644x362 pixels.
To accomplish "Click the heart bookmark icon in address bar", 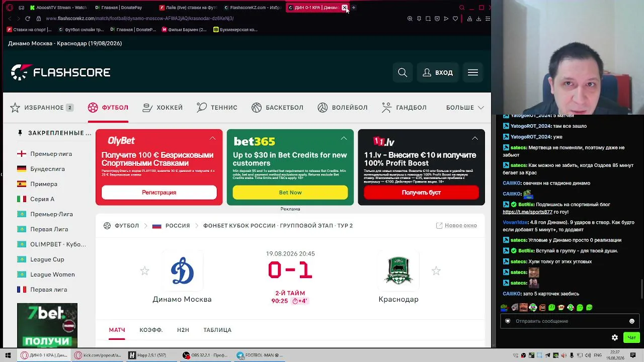I will pos(455,19).
